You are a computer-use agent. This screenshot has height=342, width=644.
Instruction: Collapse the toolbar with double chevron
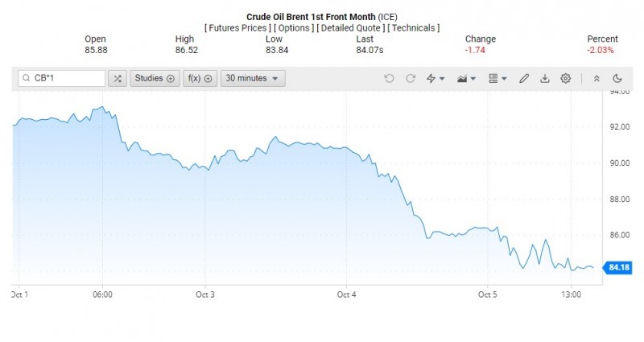click(597, 78)
